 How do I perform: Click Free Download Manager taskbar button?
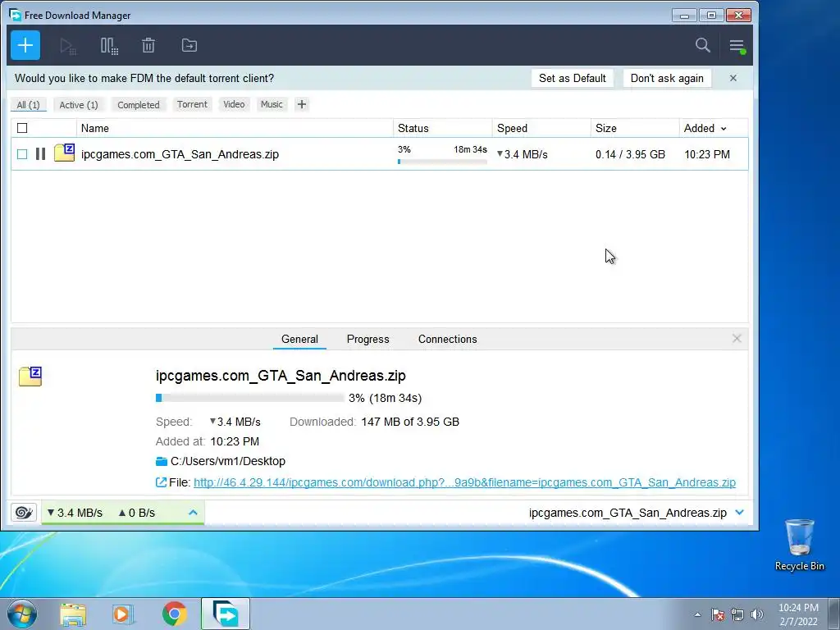pos(226,614)
